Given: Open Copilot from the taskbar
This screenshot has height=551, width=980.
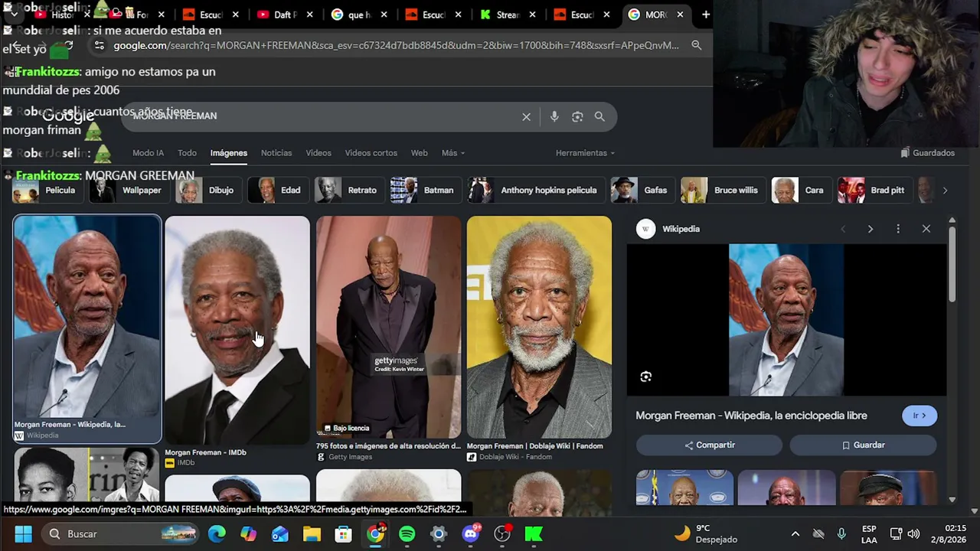Looking at the screenshot, I should (x=248, y=533).
